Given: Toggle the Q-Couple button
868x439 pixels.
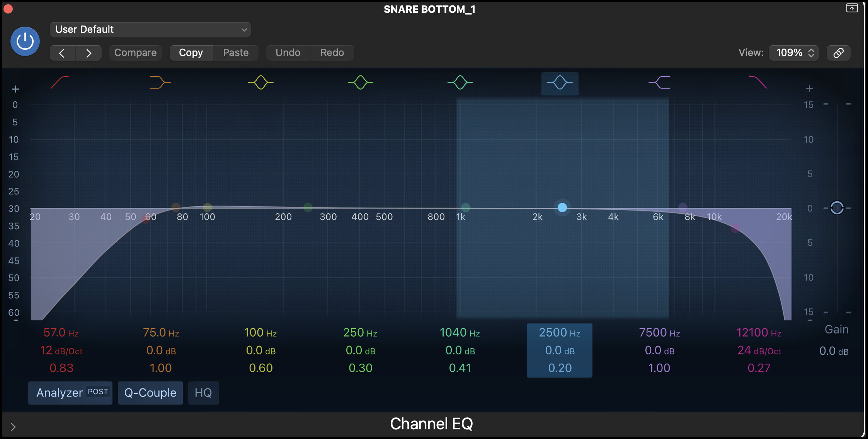Looking at the screenshot, I should click(150, 393).
